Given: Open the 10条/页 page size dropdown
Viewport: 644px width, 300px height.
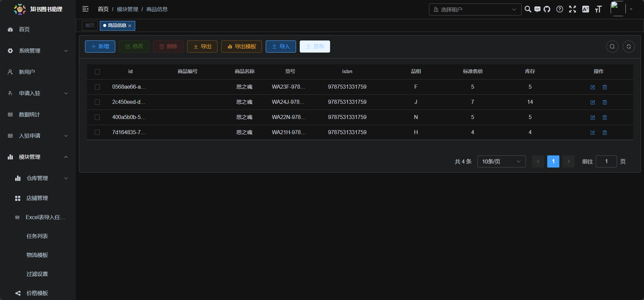Looking at the screenshot, I should click(x=501, y=161).
